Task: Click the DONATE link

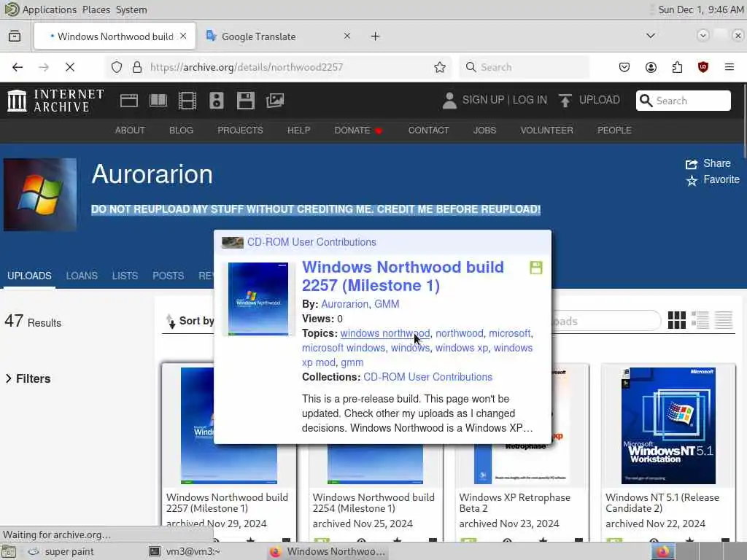Action: click(x=358, y=130)
